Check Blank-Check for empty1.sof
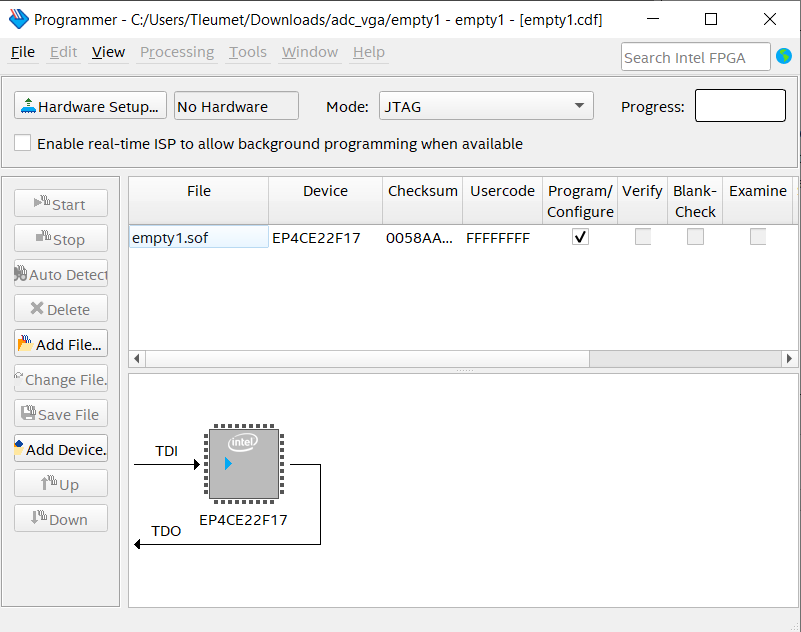801x632 pixels. coord(695,237)
